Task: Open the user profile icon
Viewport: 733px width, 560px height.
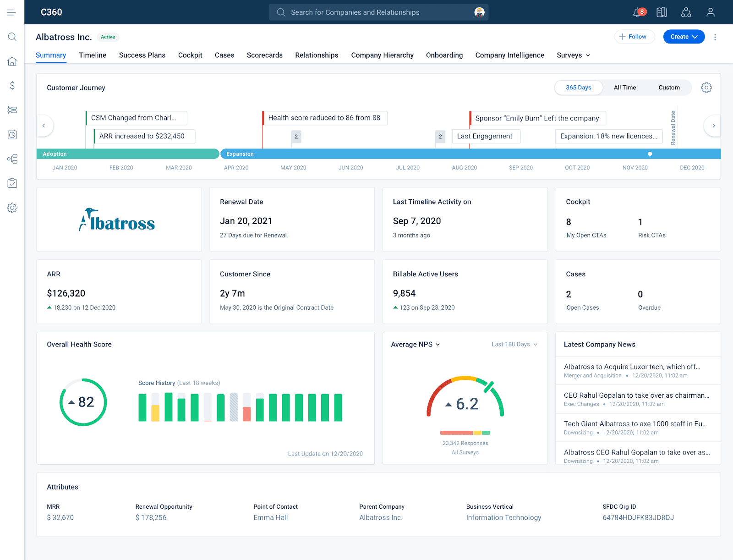Action: coord(710,12)
